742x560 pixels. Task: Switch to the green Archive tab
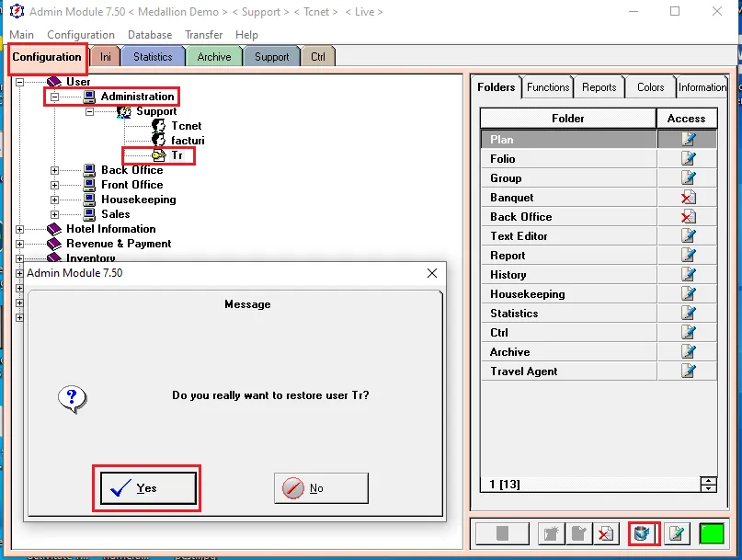click(x=214, y=57)
